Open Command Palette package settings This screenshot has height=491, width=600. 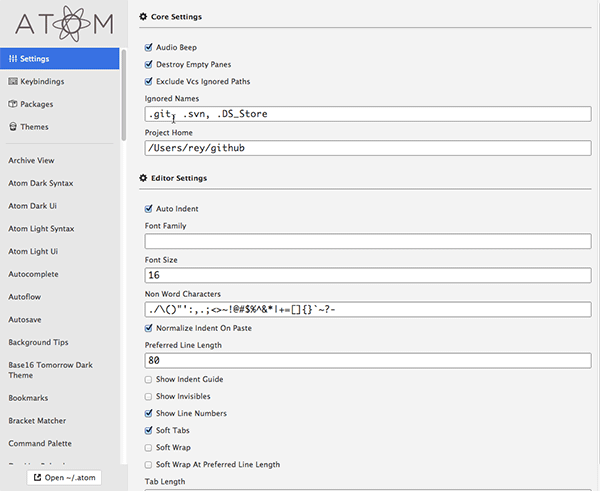pos(40,443)
